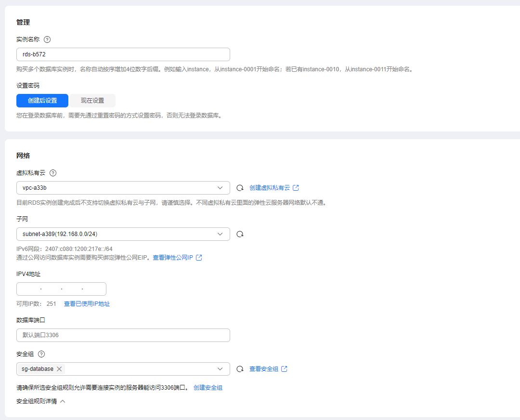Remove the sg-database tag
520x420 pixels.
pos(59,369)
